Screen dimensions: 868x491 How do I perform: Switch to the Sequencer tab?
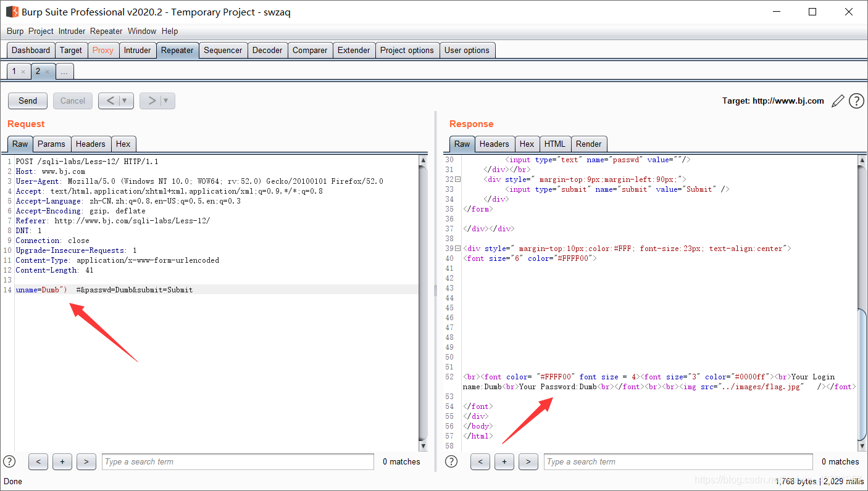click(x=223, y=51)
